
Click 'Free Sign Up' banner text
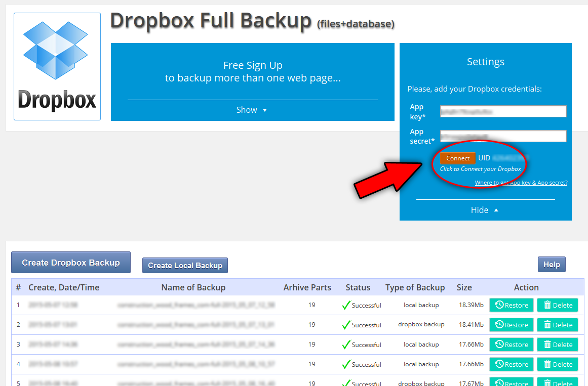pyautogui.click(x=253, y=65)
